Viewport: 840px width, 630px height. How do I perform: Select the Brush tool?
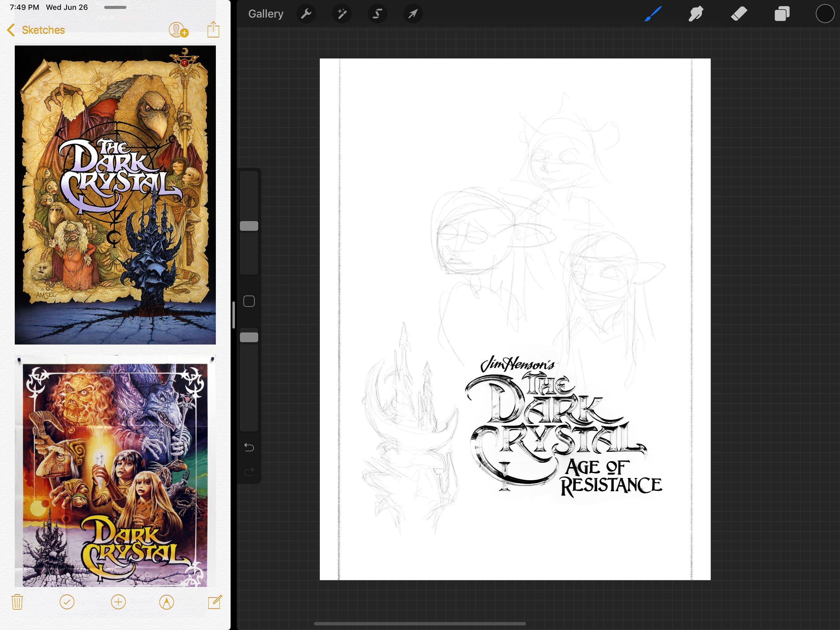653,14
